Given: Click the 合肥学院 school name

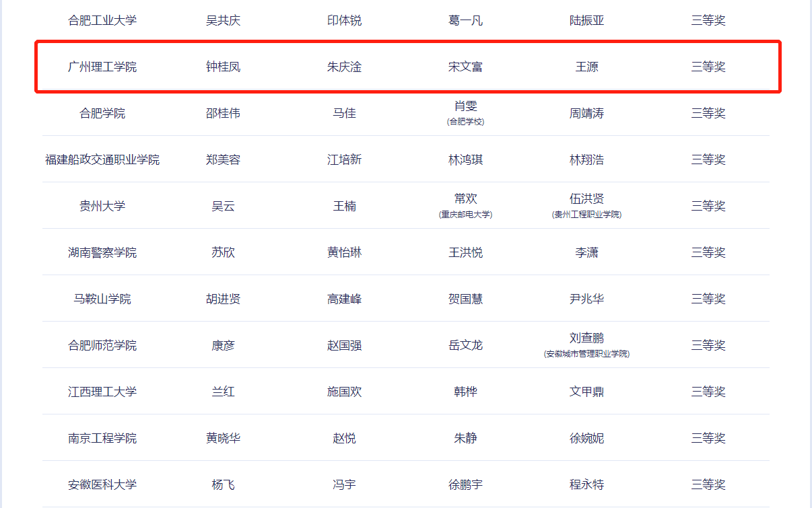Looking at the screenshot, I should pyautogui.click(x=102, y=113).
